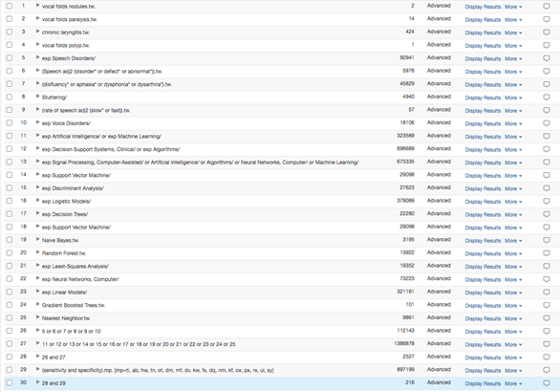560x392 pixels.
Task: Add annotation to search 11 via bubble icon
Action: [x=546, y=136]
